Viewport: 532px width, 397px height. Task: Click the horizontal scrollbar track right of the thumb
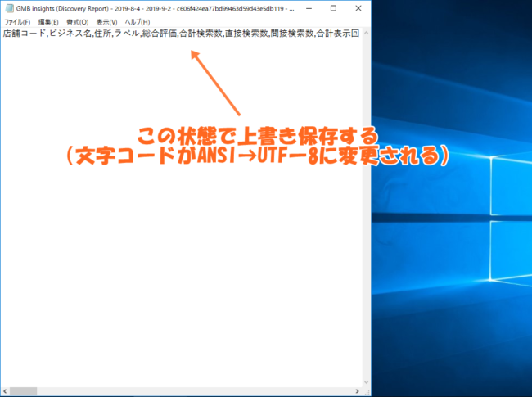[x=195, y=391]
